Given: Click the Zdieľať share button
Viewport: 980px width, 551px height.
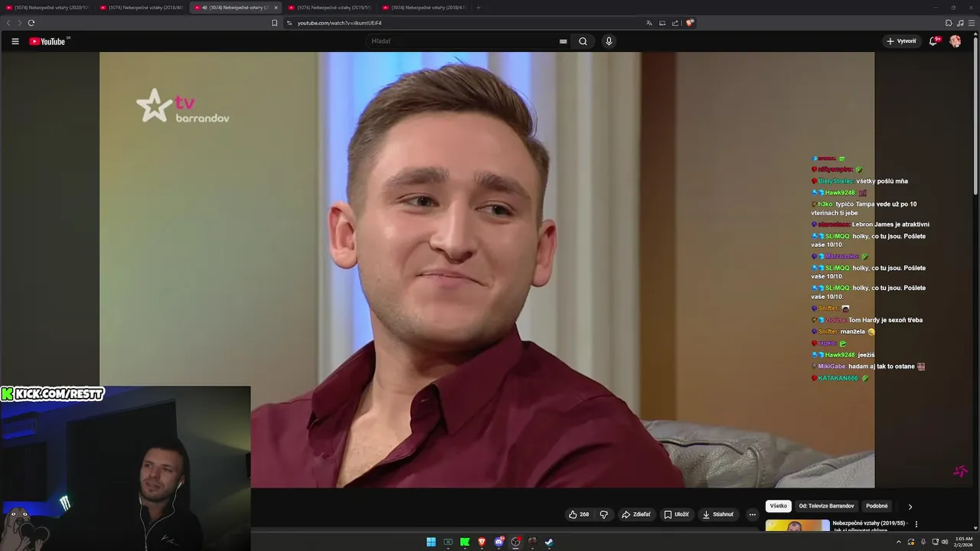Looking at the screenshot, I should [x=636, y=514].
